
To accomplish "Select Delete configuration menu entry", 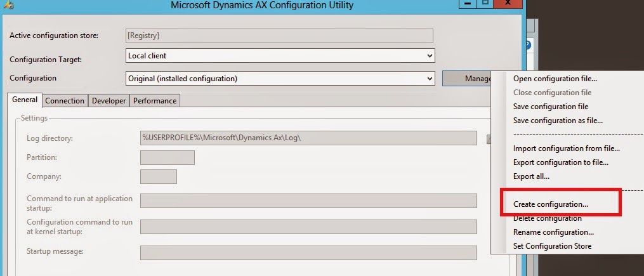I will coord(547,218).
